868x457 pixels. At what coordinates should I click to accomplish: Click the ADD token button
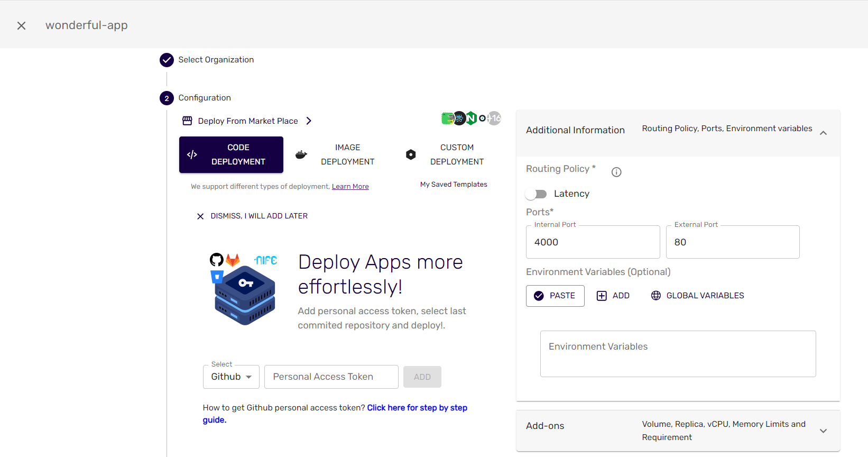point(422,377)
